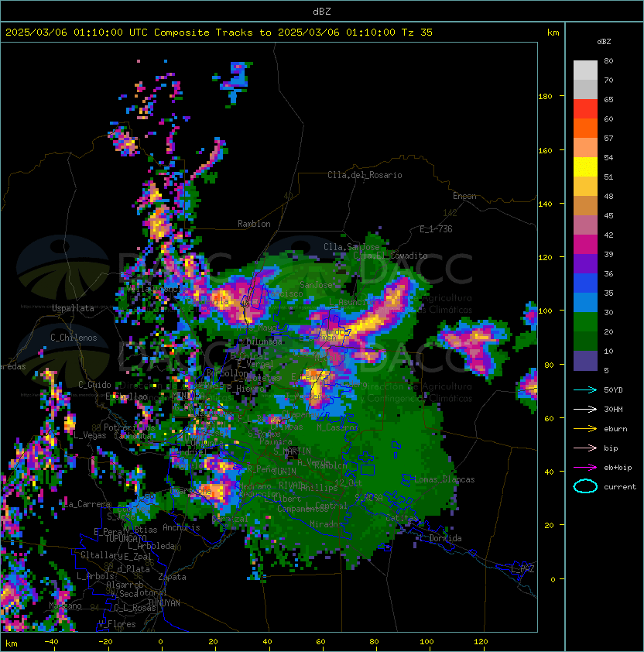Click the 'current' legend label

620,487
